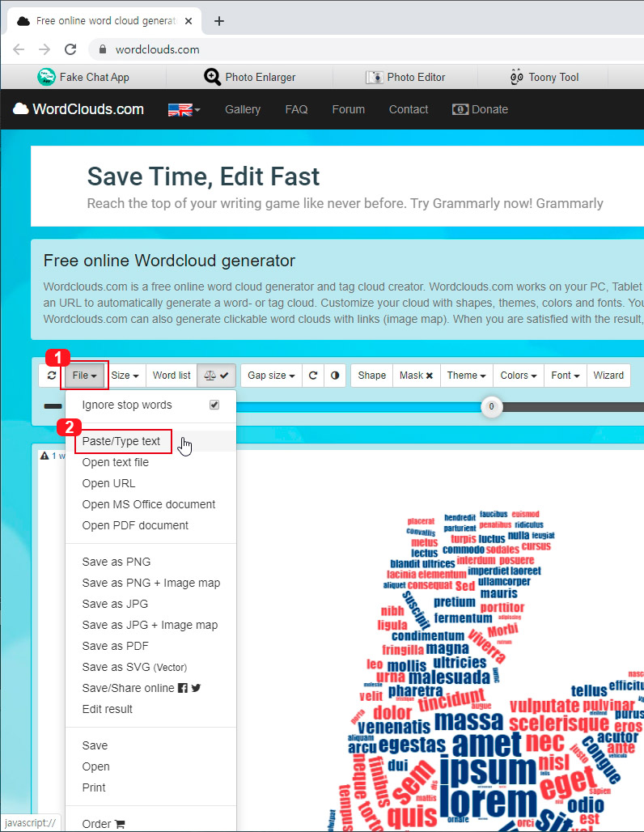Toggle the balance scale option
This screenshot has height=832, width=644.
click(217, 376)
